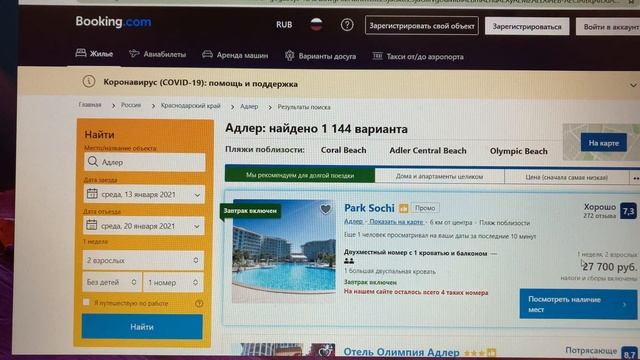640x360 pixels.
Task: Expand the COVID-19 banner chevron
Action: 633,85
